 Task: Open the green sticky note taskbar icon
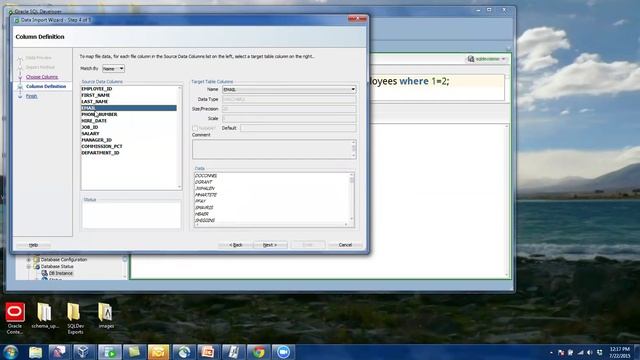133,352
